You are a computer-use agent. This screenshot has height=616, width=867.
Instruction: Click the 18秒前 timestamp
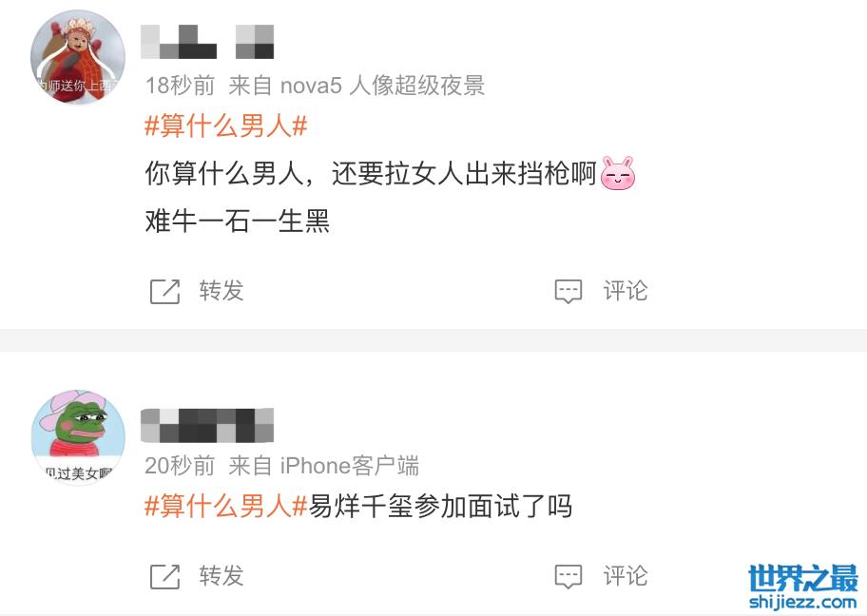[x=180, y=86]
